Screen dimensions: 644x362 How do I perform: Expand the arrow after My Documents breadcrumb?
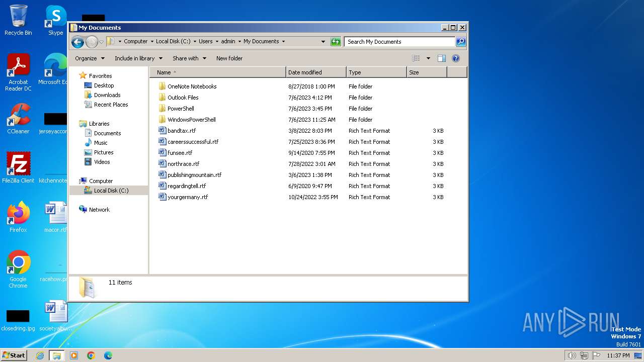click(x=283, y=42)
